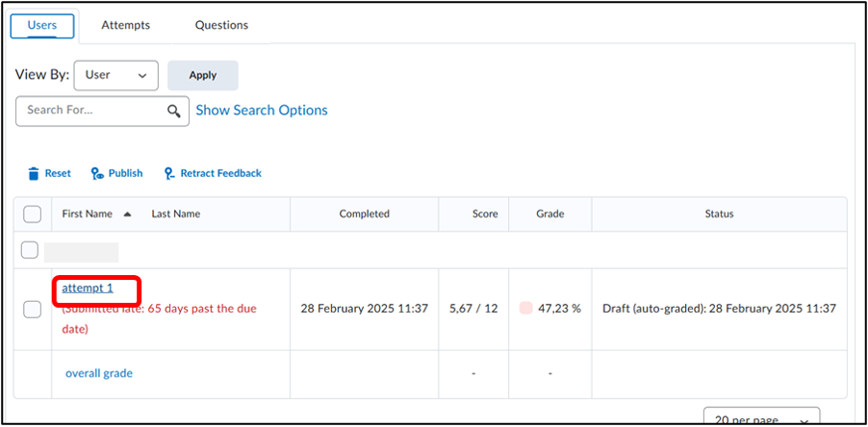
Task: Select the Users tab
Action: pos(42,26)
